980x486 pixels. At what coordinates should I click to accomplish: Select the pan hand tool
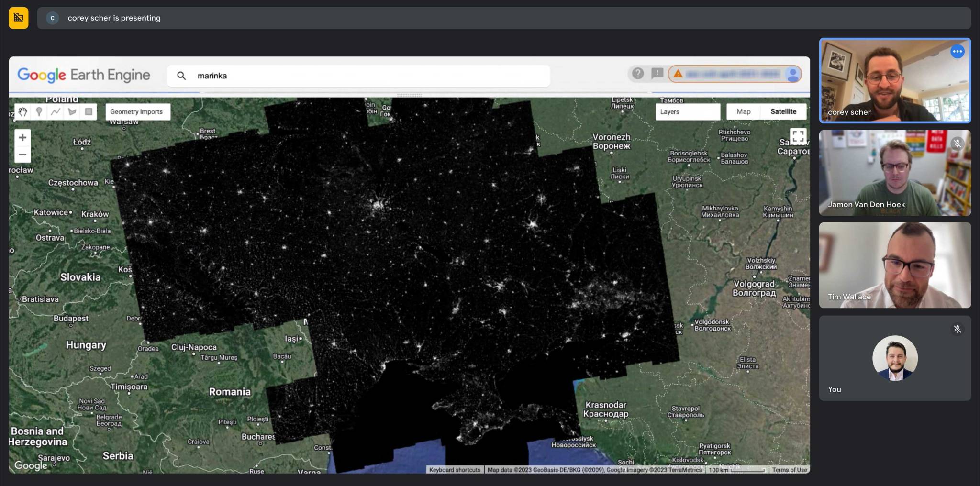tap(22, 112)
